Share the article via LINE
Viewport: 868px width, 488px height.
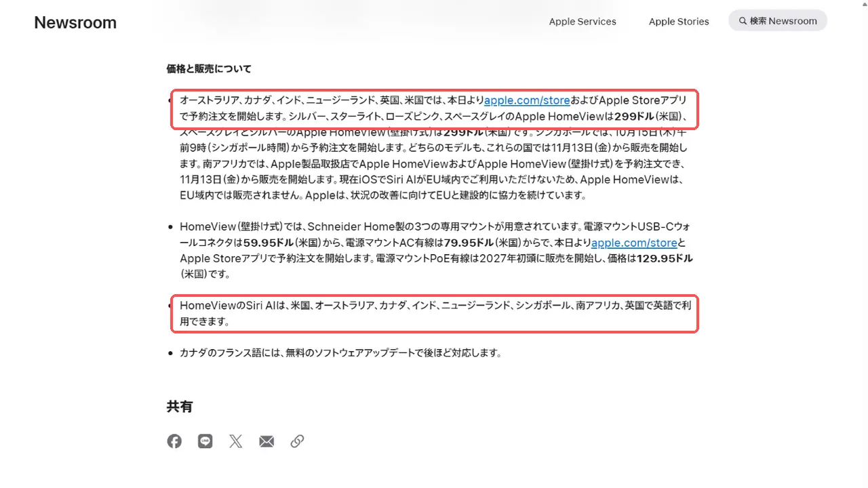coord(205,441)
